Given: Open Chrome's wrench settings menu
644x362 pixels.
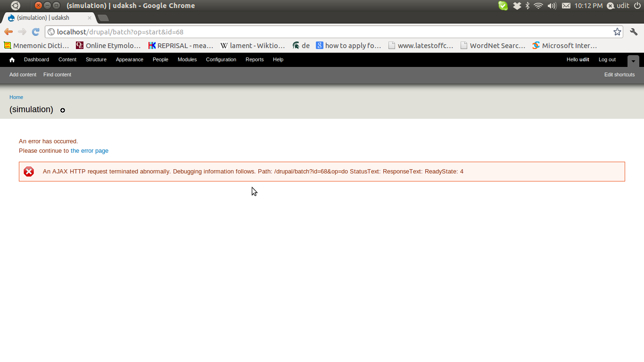Looking at the screenshot, I should pyautogui.click(x=634, y=32).
